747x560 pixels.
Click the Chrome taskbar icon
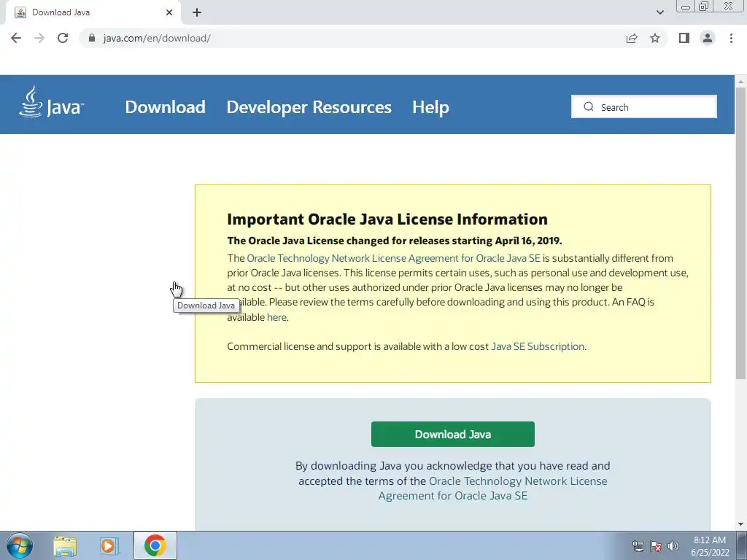click(155, 545)
